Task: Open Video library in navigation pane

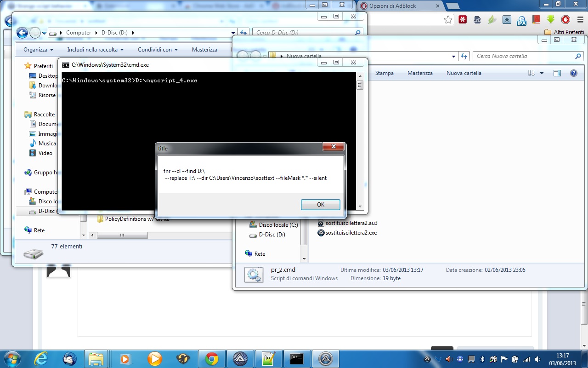Action: (x=45, y=153)
